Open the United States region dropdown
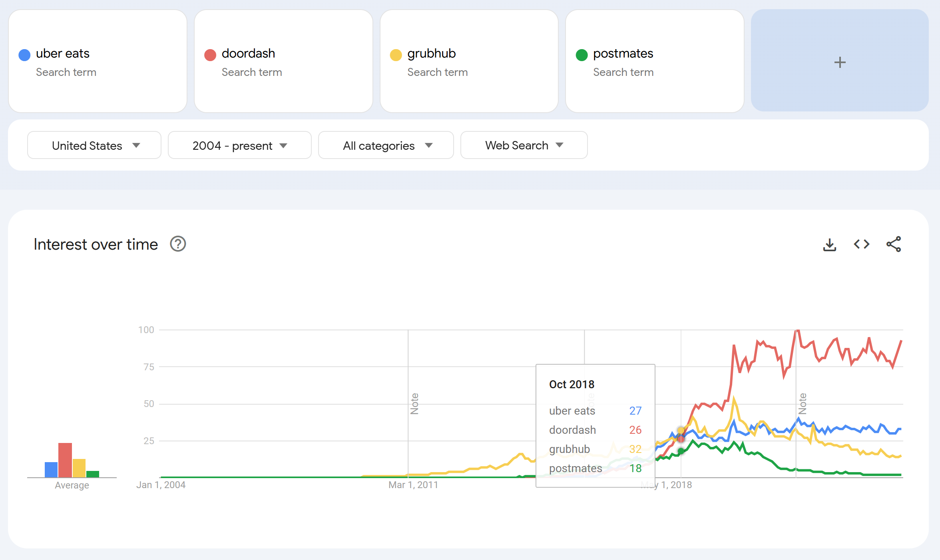This screenshot has height=560, width=940. point(94,145)
